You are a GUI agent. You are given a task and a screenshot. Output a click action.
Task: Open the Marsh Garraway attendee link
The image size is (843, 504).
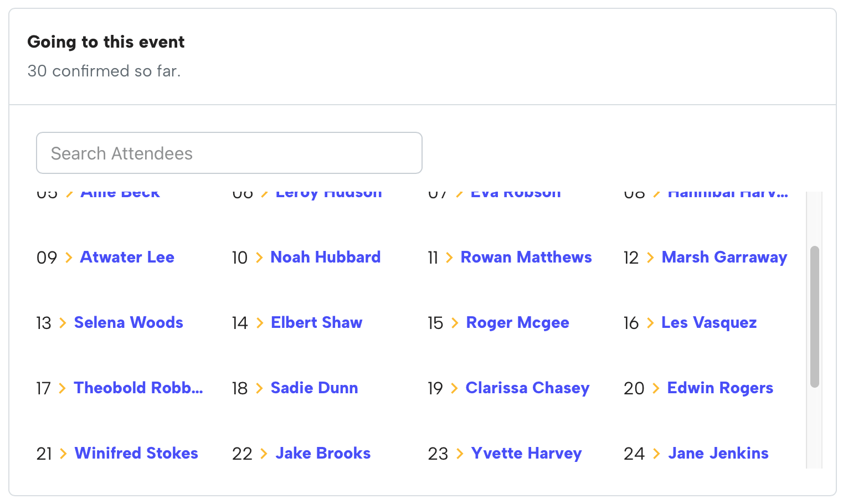(x=724, y=257)
